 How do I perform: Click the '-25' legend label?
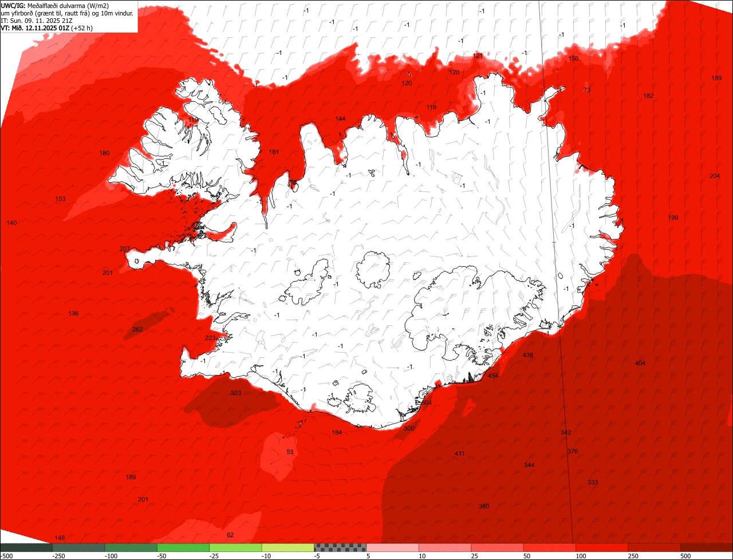click(x=214, y=556)
